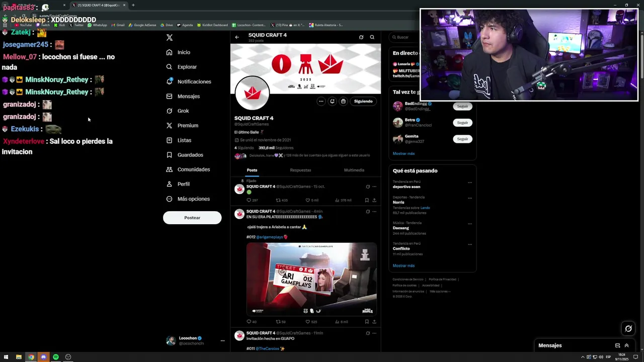Follow Betra with the Seguir button
This screenshot has width=644, height=362.
tap(462, 123)
